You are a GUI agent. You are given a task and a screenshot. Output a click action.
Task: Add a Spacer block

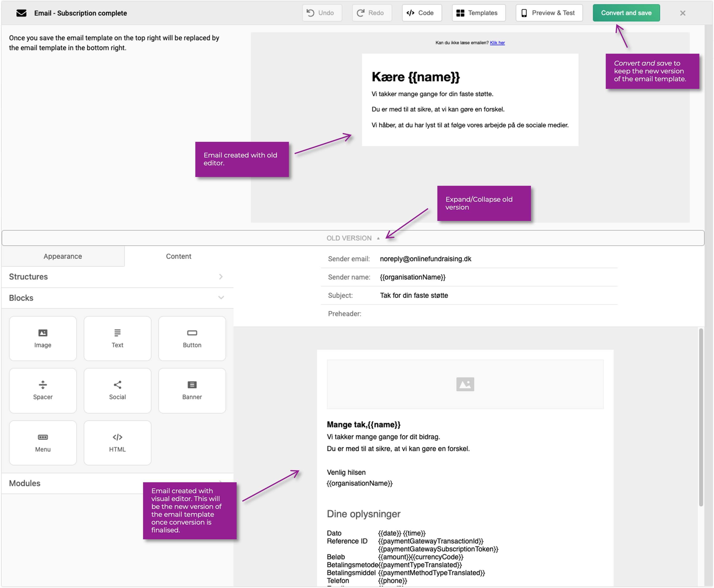coord(43,390)
